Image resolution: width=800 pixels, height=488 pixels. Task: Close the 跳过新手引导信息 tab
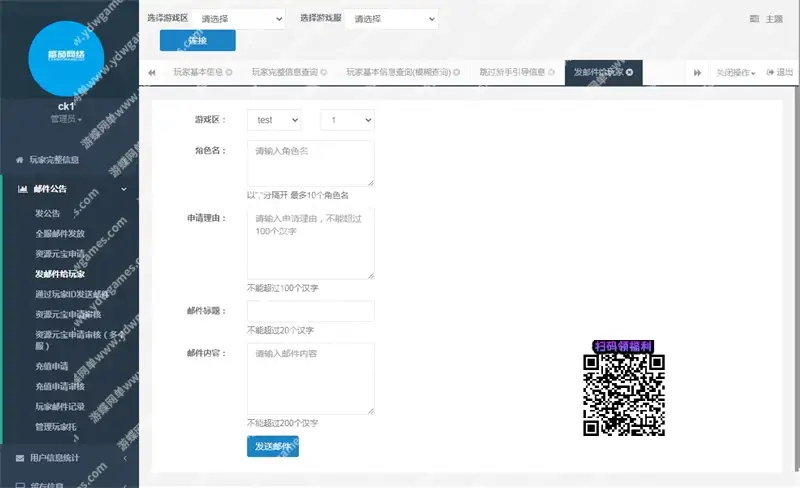(x=551, y=72)
